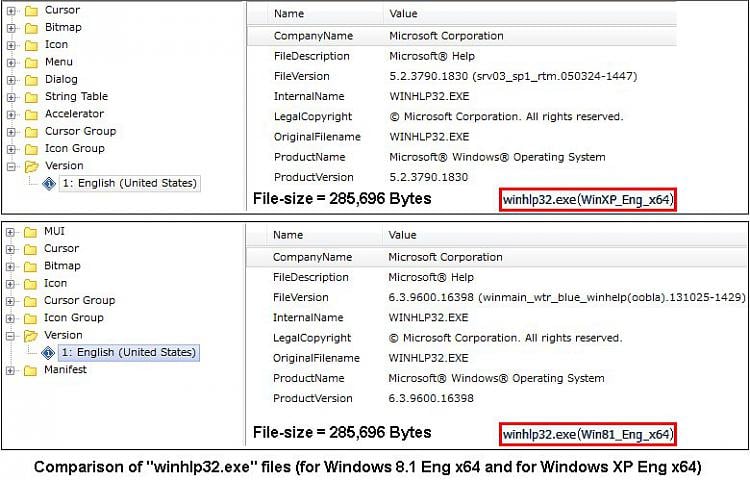This screenshot has width=750, height=480.
Task: Click the open Version folder icon in the WinXP pane
Action: coord(32,166)
